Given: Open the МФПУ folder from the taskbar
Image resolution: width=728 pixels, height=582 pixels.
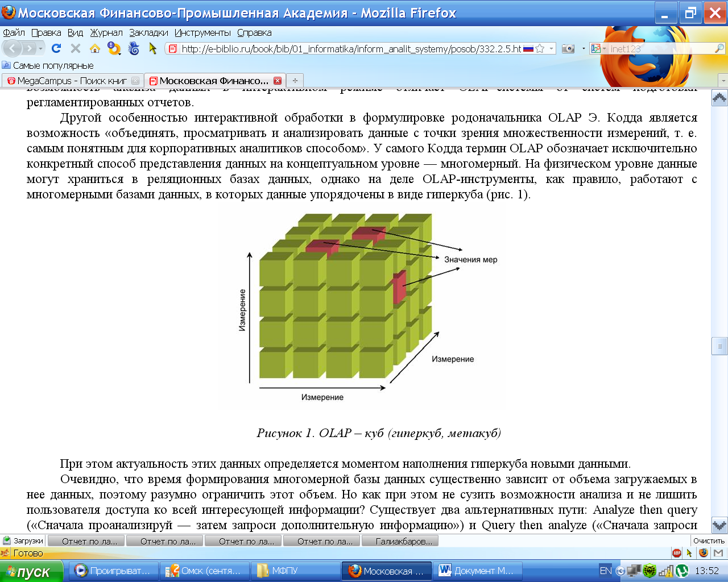Looking at the screenshot, I should tap(295, 571).
